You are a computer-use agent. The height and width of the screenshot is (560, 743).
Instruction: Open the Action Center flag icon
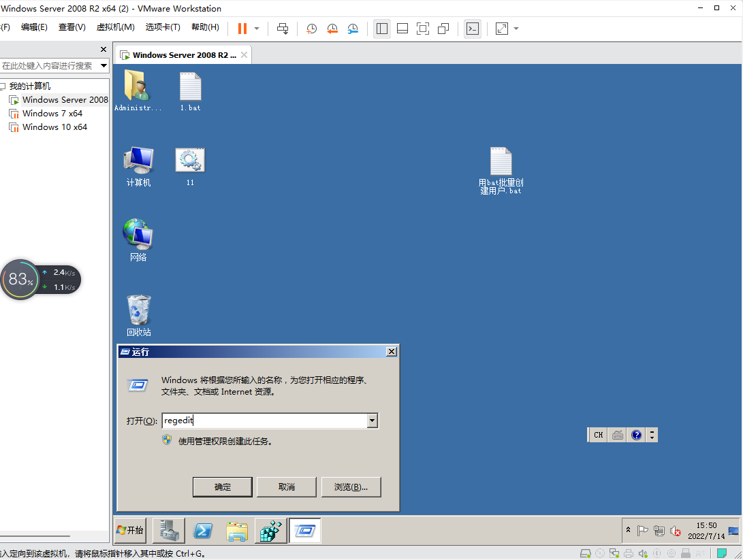[642, 531]
